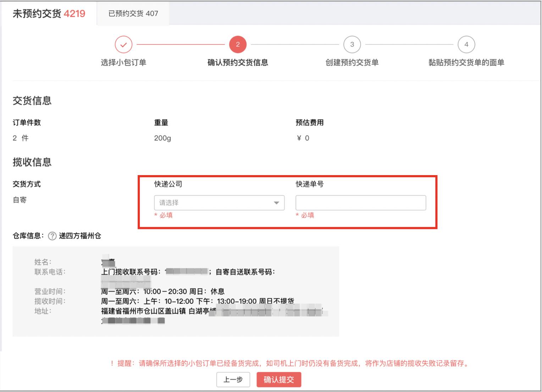Click the 上一步 back button
This screenshot has width=542, height=392.
point(233,379)
